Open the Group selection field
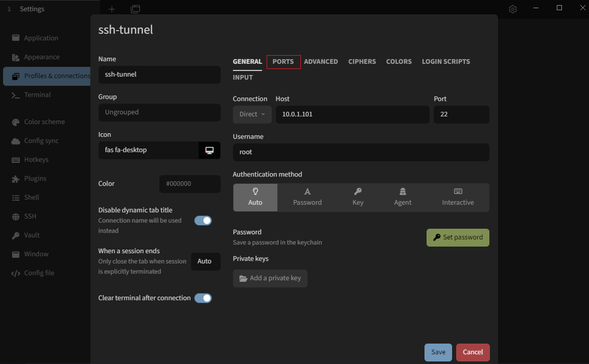 click(x=159, y=112)
